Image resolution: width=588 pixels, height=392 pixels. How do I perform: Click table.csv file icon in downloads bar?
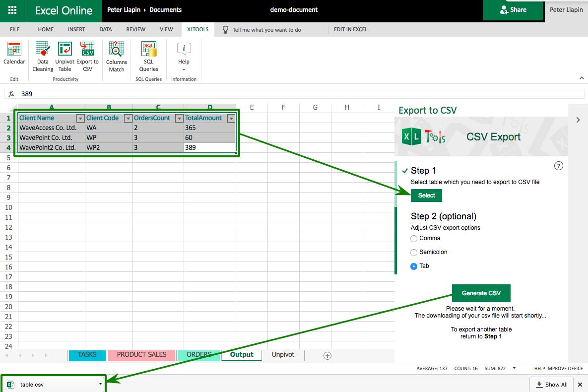(10, 385)
